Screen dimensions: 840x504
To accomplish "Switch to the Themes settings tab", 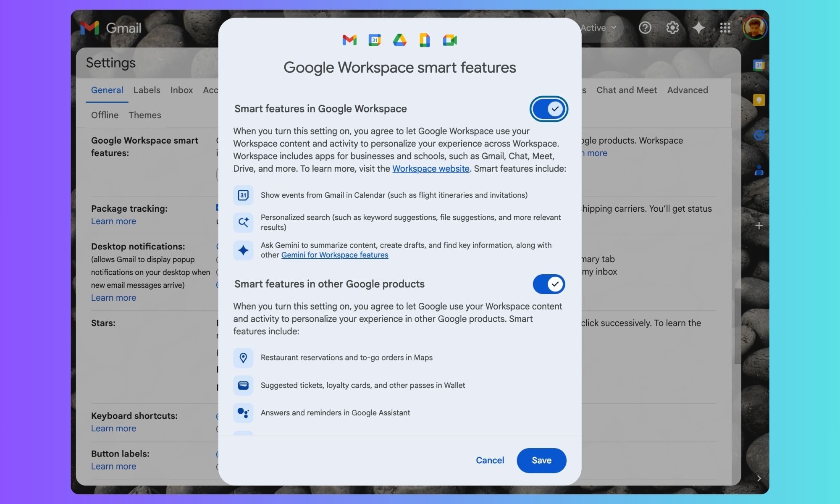I will tap(144, 115).
